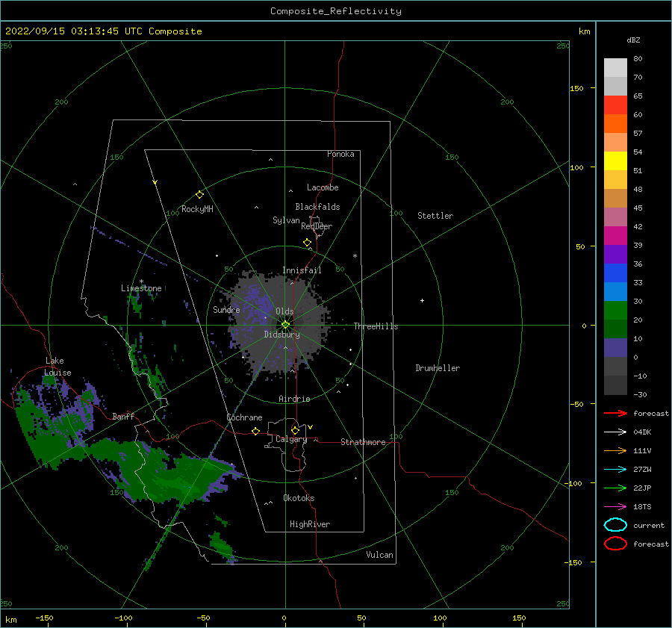Click the asterisk marker above Limestone
Image resolution: width=672 pixels, height=628 pixels.
coord(141,282)
